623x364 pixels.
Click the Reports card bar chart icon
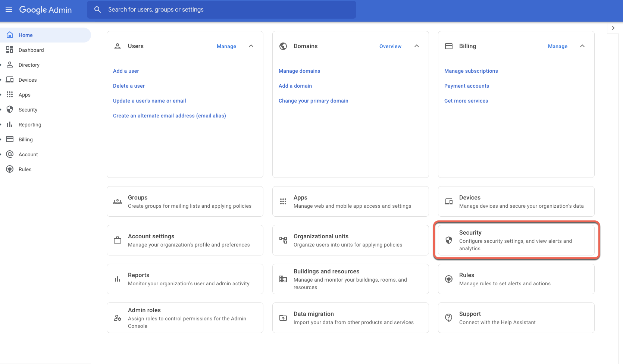(x=118, y=279)
